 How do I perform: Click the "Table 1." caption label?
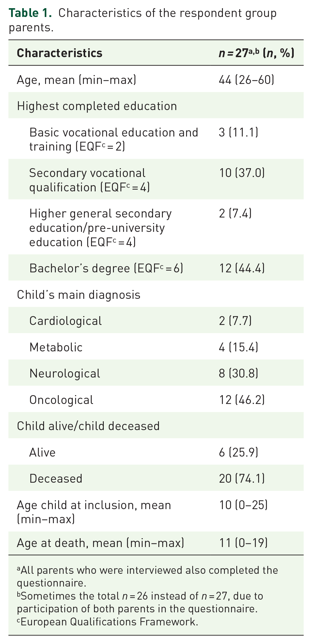[30, 13]
